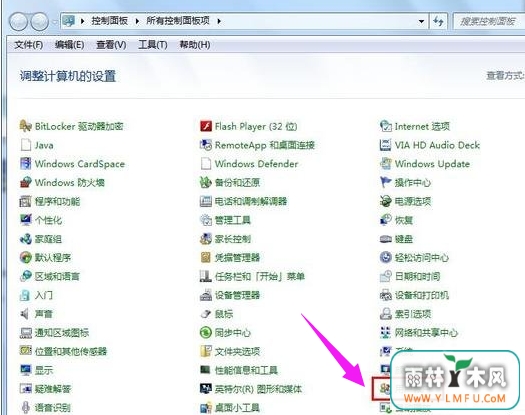This screenshot has height=415, width=525.
Task: Expand the arrow after 控制面板 in the breadcrumb
Action: coord(137,21)
